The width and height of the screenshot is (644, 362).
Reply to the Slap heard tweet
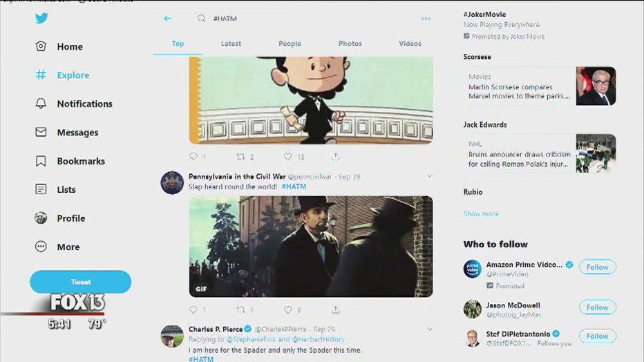193,309
